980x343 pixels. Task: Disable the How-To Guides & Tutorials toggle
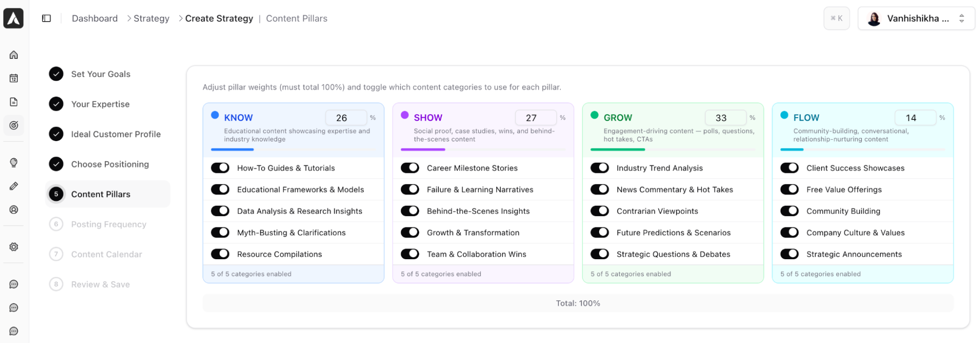click(220, 168)
